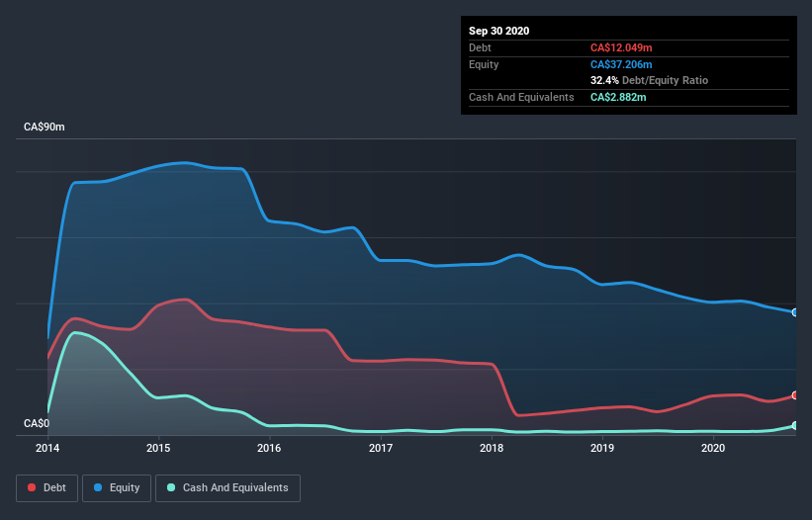
Task: Click the CA$90m axis label
Action: (45, 127)
